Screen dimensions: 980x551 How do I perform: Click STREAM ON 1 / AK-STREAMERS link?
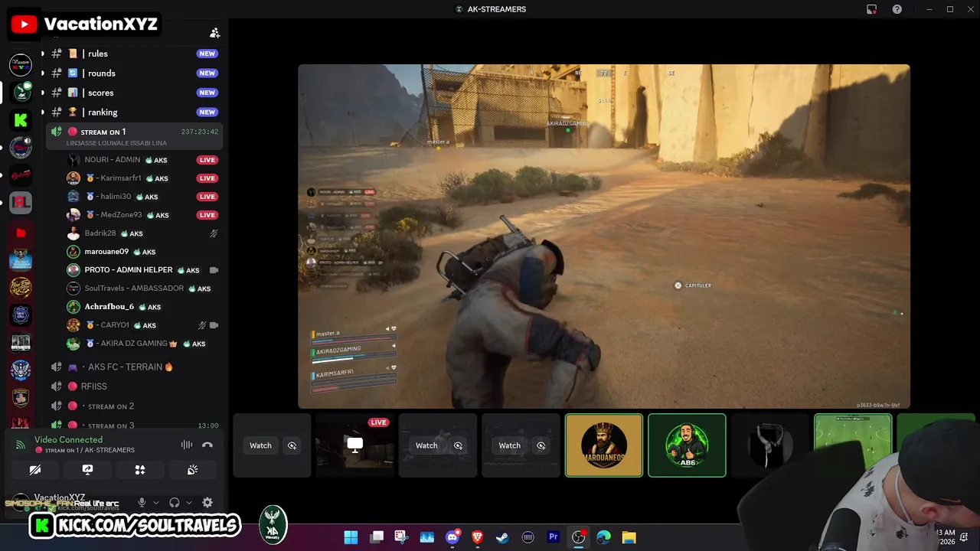pyautogui.click(x=90, y=450)
